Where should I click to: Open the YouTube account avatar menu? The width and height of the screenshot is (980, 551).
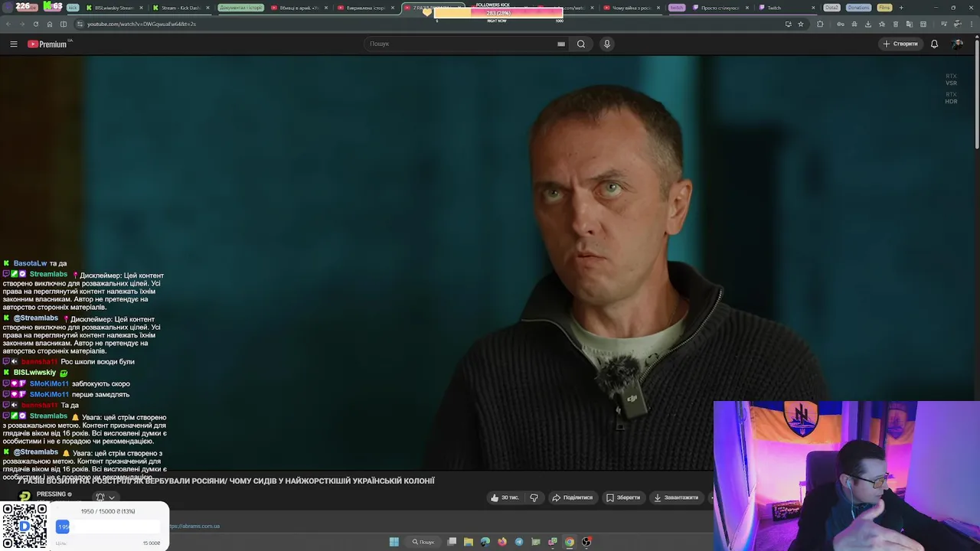tap(957, 44)
